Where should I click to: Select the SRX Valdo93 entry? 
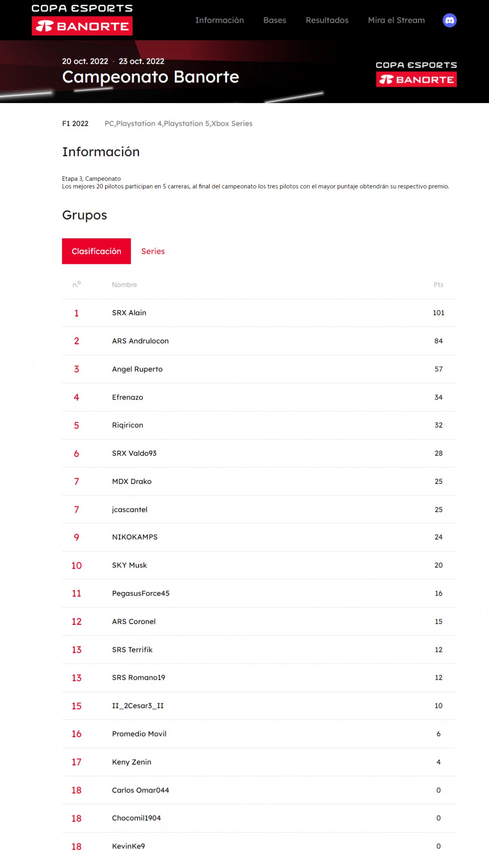pyautogui.click(x=134, y=453)
